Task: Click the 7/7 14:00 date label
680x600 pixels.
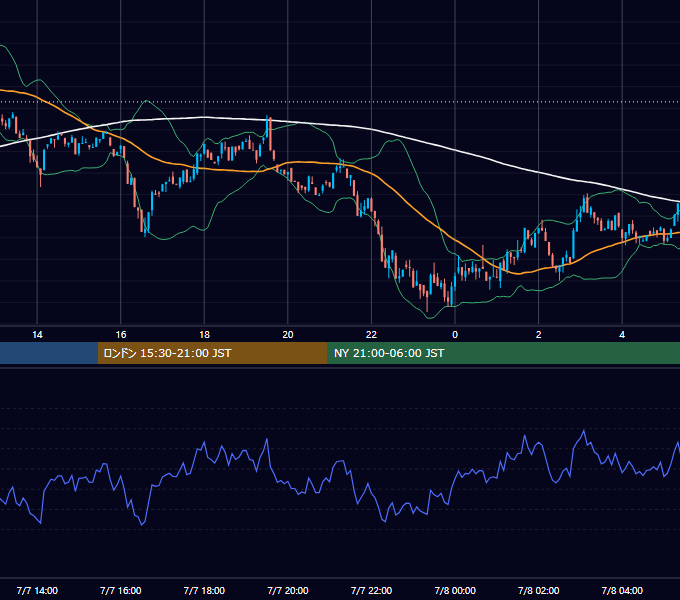Action: coord(37,590)
